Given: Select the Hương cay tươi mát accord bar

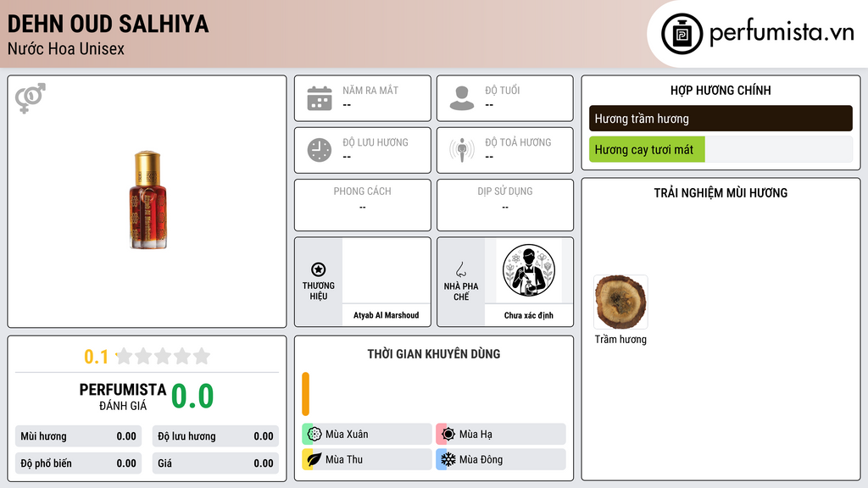Looking at the screenshot, I should point(721,149).
